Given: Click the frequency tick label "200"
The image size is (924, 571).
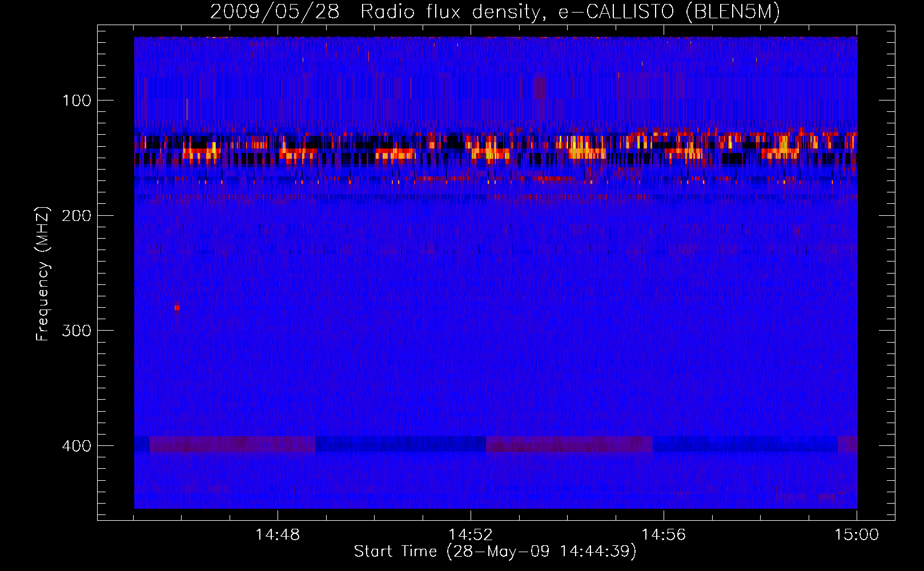Looking at the screenshot, I should pyautogui.click(x=77, y=216).
